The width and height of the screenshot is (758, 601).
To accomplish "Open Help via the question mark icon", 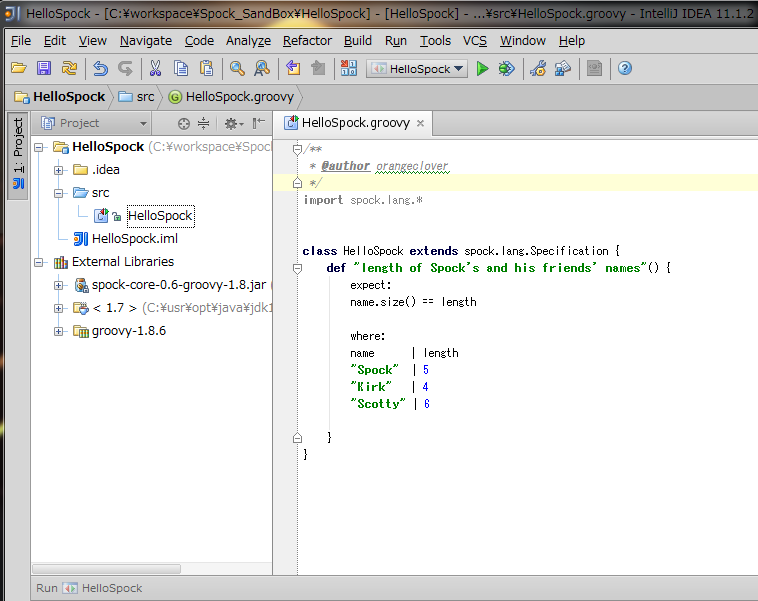I will 625,69.
